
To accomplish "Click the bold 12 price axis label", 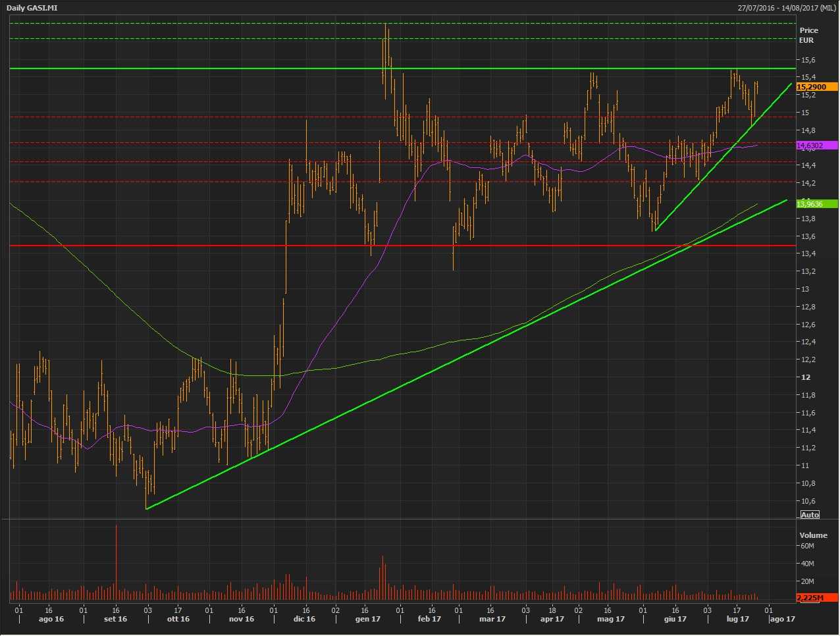I will [x=804, y=377].
